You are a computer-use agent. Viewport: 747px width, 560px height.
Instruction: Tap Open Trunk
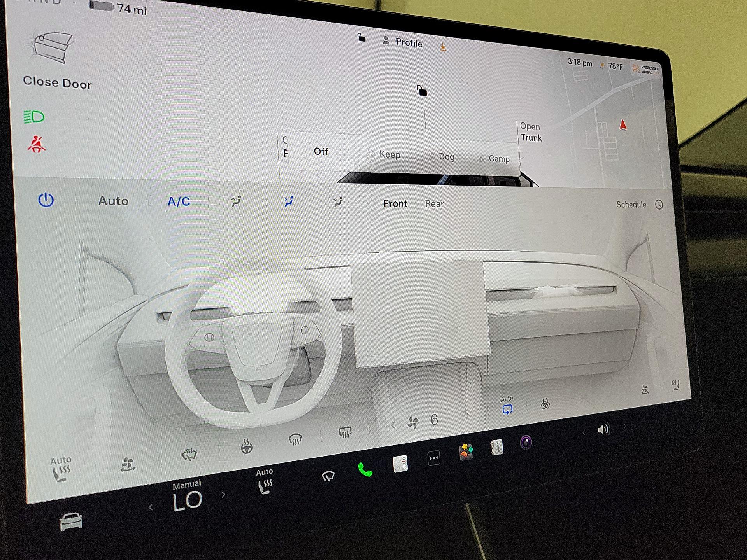(531, 132)
